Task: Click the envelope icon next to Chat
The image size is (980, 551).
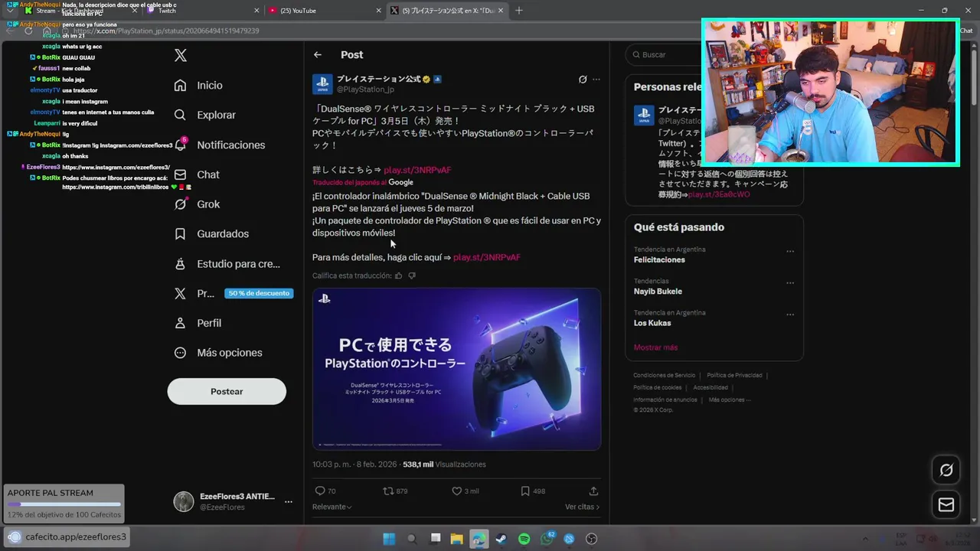Action: tap(180, 174)
